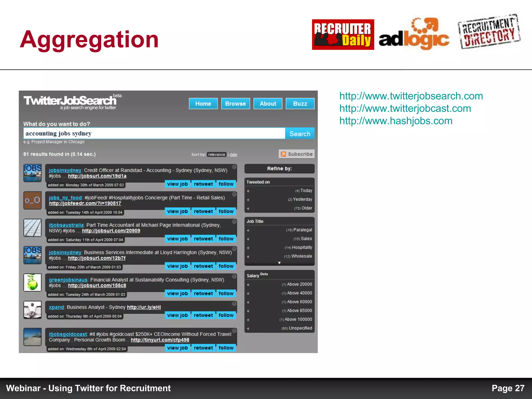The height and width of the screenshot is (399, 532).
Task: Open the Browse tab
Action: coord(235,104)
